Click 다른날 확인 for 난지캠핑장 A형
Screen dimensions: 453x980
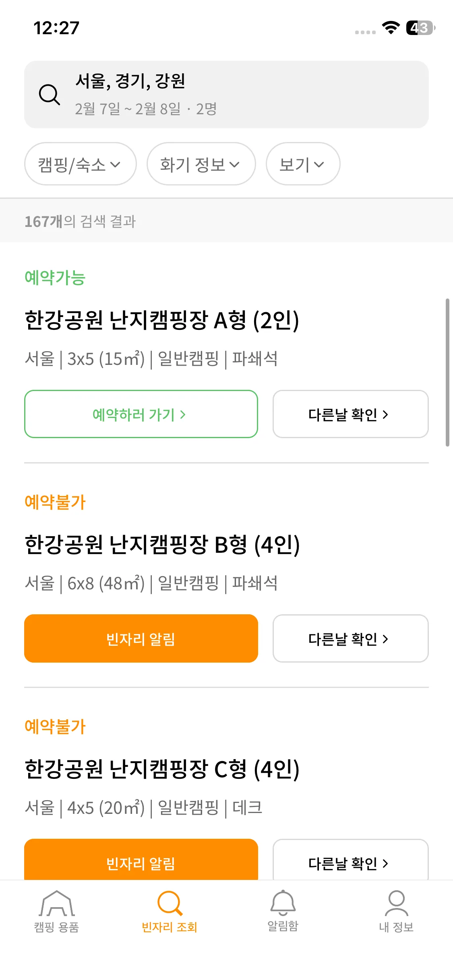tap(350, 414)
